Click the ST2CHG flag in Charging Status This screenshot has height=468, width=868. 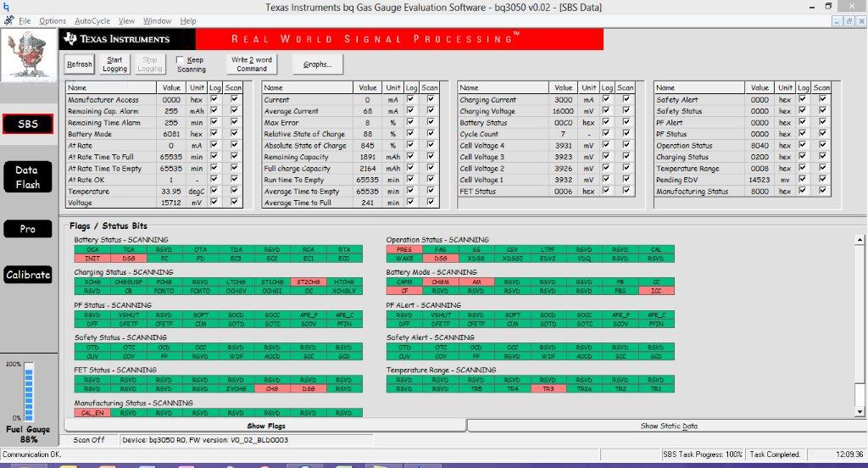[x=309, y=282]
